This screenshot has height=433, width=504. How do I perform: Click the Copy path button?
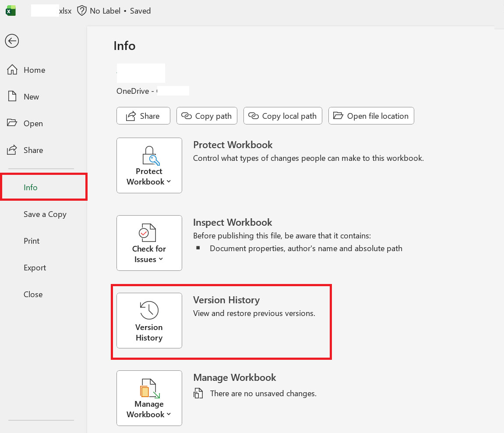click(x=207, y=116)
